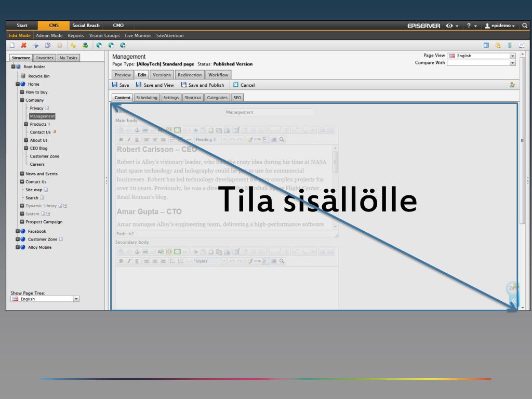Click Save and View button
This screenshot has width=532, height=399.
155,85
